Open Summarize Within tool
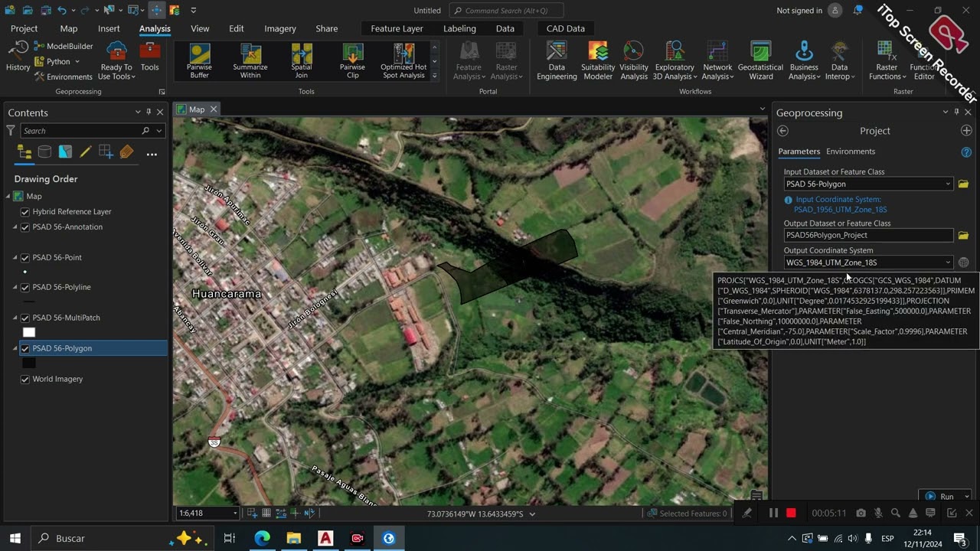 pyautogui.click(x=250, y=60)
